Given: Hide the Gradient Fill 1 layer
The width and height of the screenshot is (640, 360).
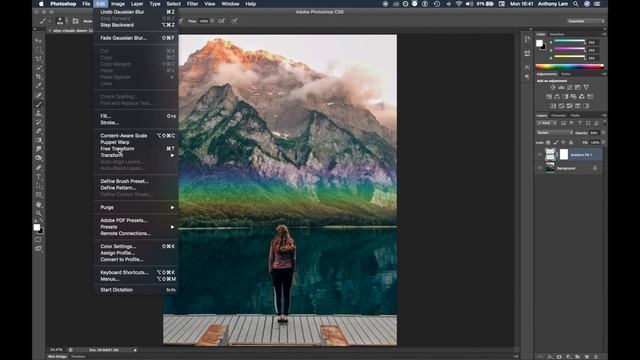Looking at the screenshot, I should pyautogui.click(x=540, y=155).
